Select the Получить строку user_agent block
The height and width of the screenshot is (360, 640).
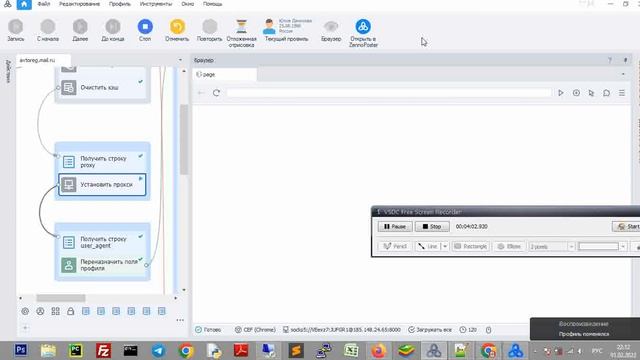click(102, 242)
